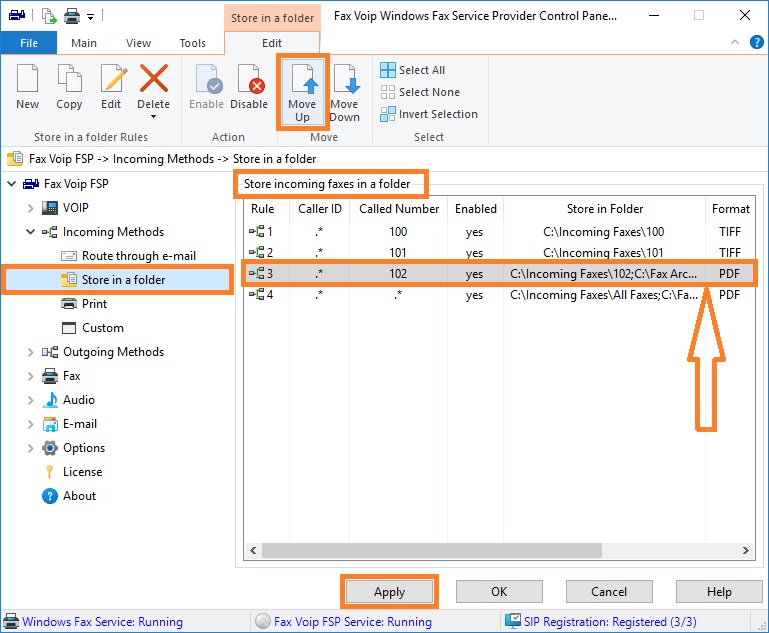Viewport: 769px width, 633px height.
Task: Expand the Options tree node
Action: (30, 448)
